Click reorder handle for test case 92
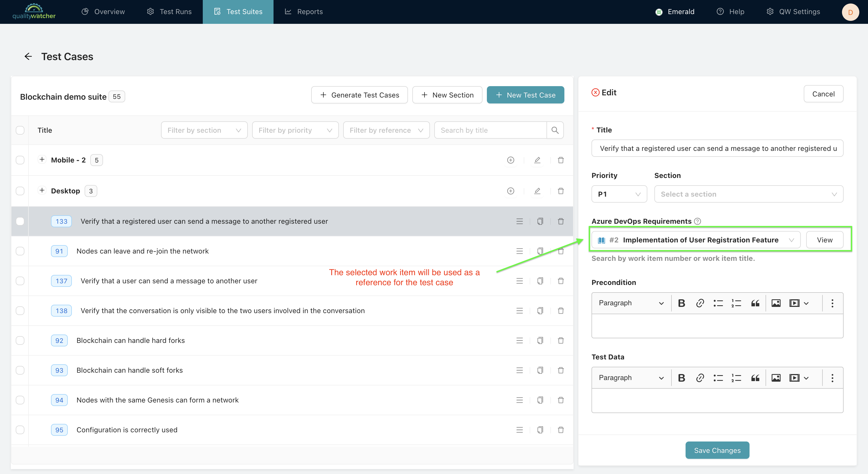This screenshot has width=868, height=474. [x=520, y=340]
